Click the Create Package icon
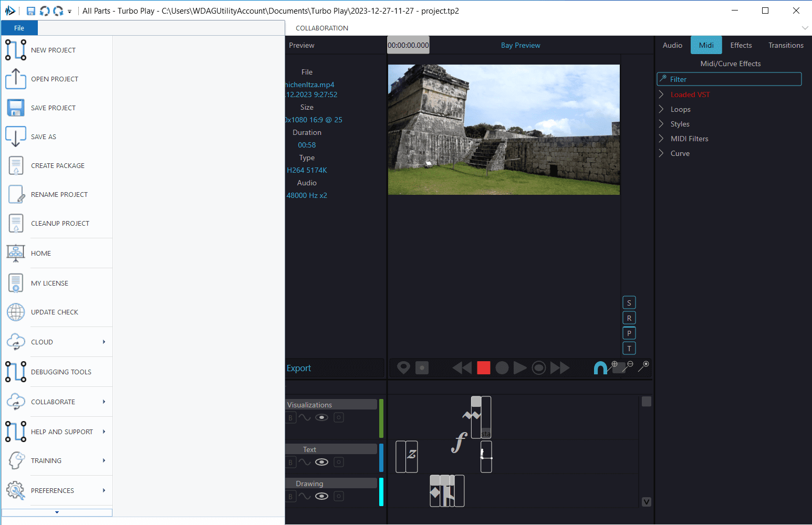Viewport: 812px width, 525px height. 16,166
